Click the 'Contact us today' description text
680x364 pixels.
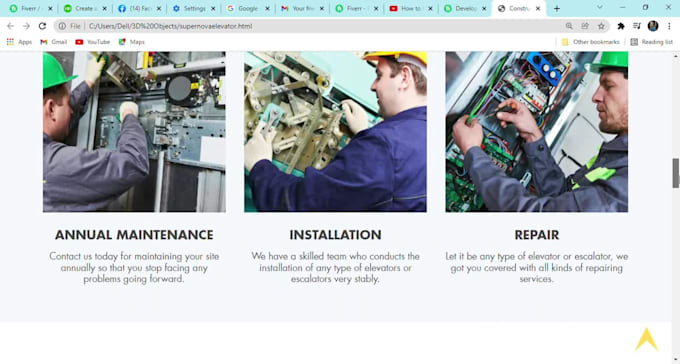point(134,268)
